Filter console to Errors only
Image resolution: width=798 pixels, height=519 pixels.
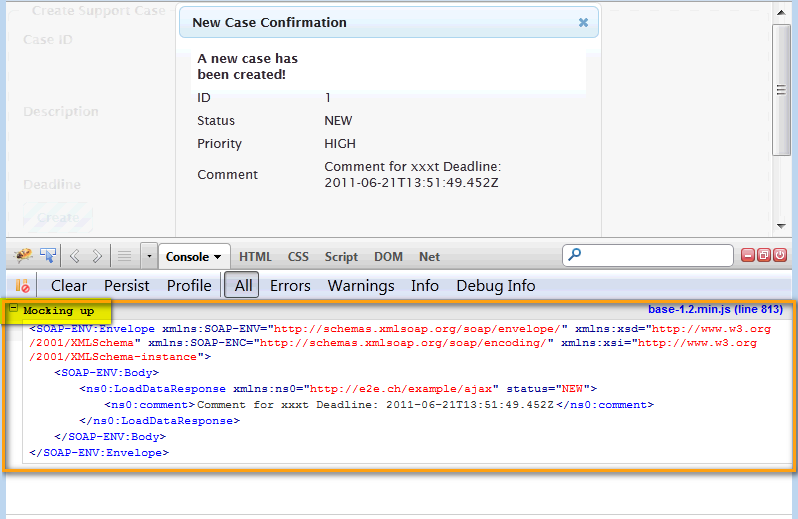point(290,286)
